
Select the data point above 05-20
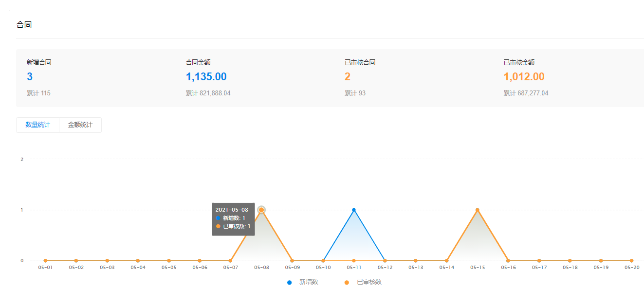632,261
